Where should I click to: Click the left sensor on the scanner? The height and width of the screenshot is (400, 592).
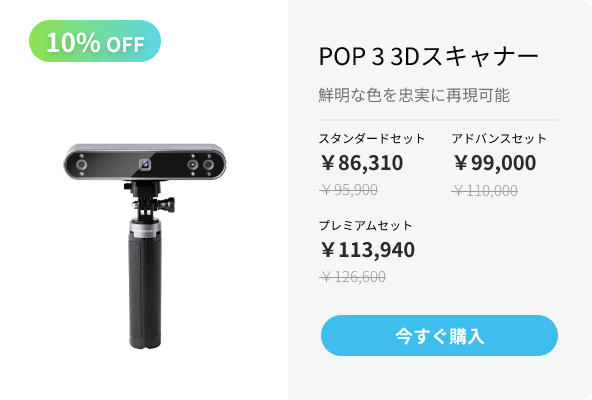click(82, 165)
